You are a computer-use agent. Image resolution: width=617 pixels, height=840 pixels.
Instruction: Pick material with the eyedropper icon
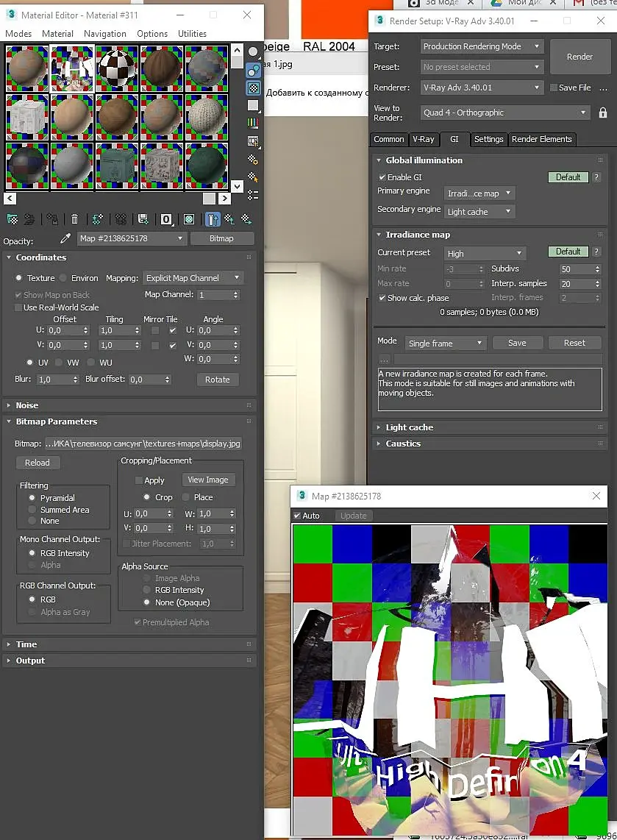click(x=65, y=238)
